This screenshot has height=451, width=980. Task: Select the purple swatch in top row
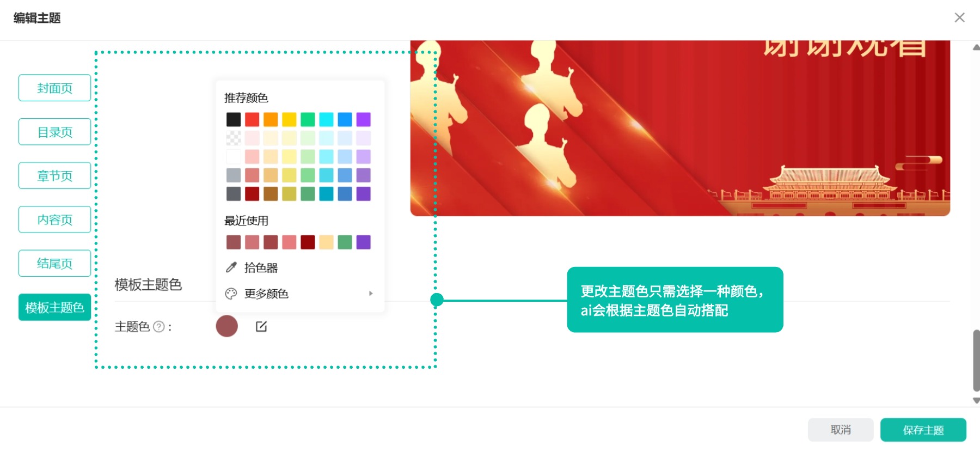pyautogui.click(x=364, y=119)
